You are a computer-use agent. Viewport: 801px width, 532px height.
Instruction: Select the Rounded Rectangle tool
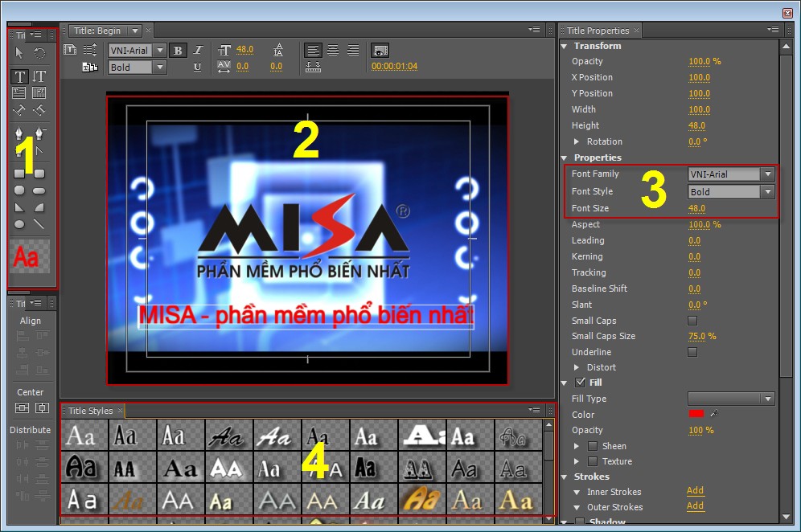[39, 191]
